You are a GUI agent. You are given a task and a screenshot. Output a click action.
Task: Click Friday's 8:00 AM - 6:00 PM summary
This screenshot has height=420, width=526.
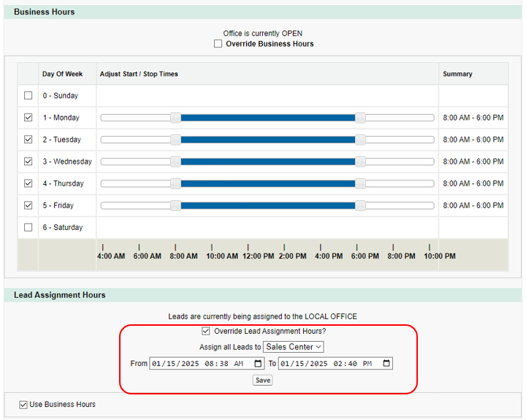(x=473, y=206)
